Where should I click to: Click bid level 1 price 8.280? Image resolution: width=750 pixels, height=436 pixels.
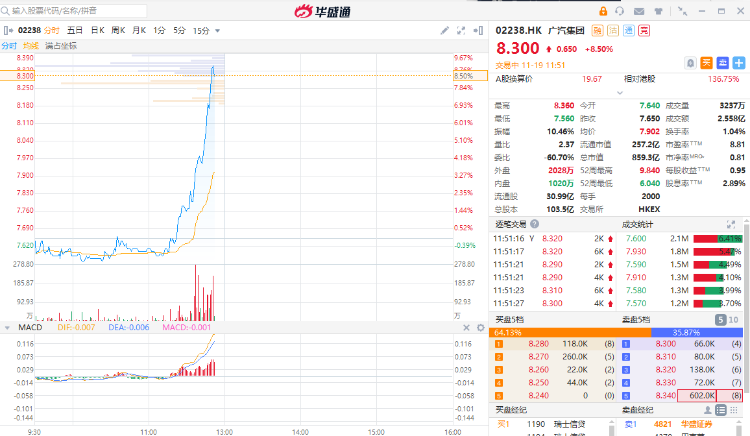539,344
